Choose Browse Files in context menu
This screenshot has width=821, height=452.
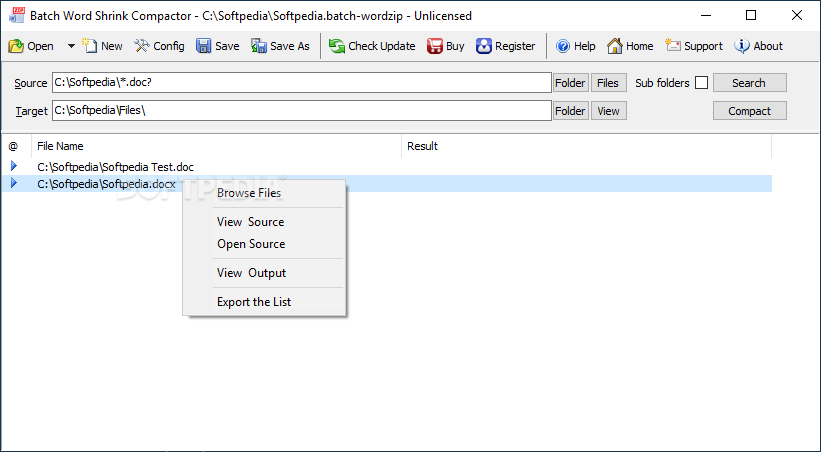(264, 193)
